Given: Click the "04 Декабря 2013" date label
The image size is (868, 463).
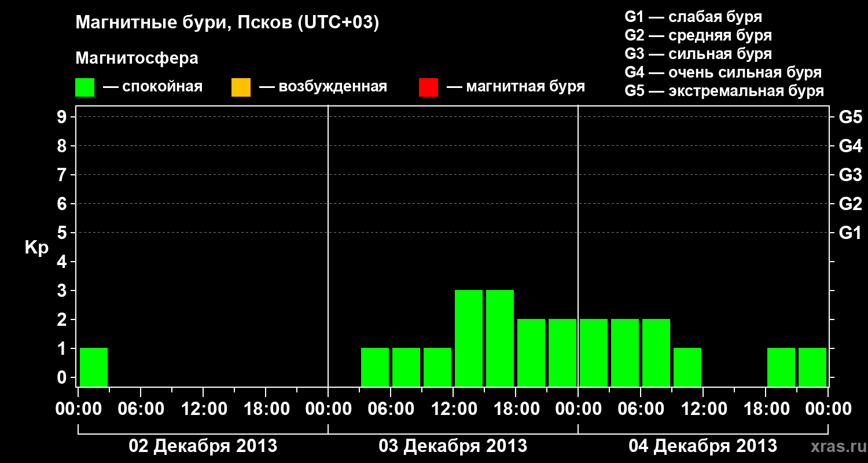Looking at the screenshot, I should 703,446.
